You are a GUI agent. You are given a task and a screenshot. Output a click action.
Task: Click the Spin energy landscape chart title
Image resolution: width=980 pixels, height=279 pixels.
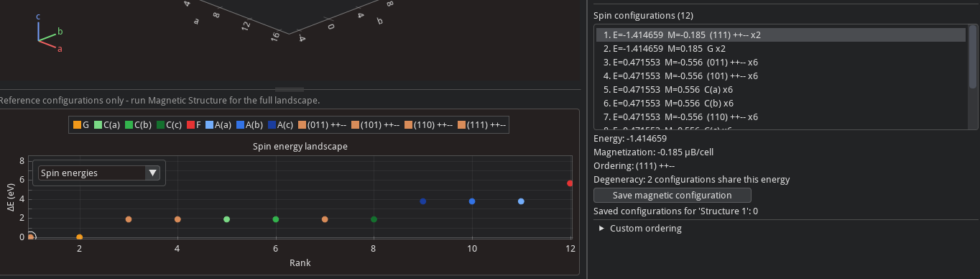click(300, 147)
